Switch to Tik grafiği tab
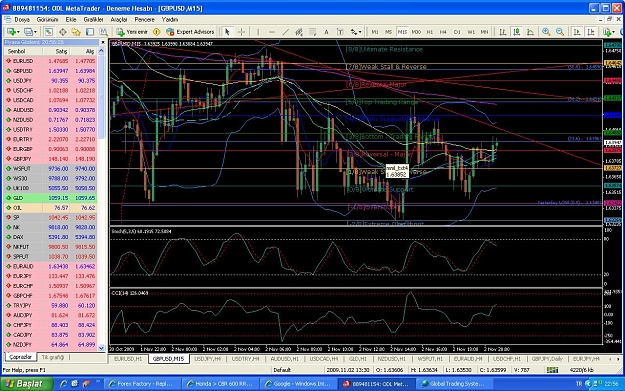625x391 pixels. coord(53,357)
